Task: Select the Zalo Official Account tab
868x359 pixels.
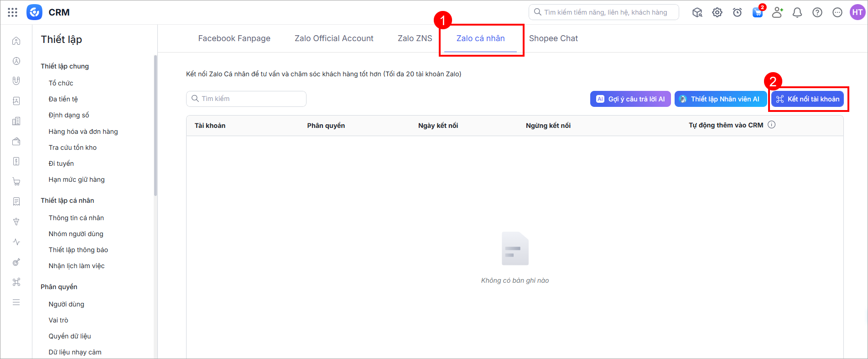Action: pyautogui.click(x=334, y=38)
